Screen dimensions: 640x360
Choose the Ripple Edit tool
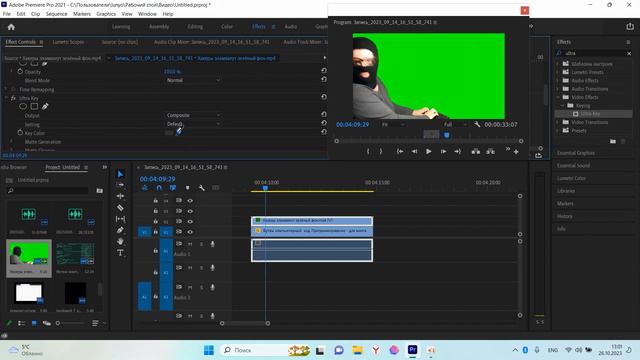(120, 196)
